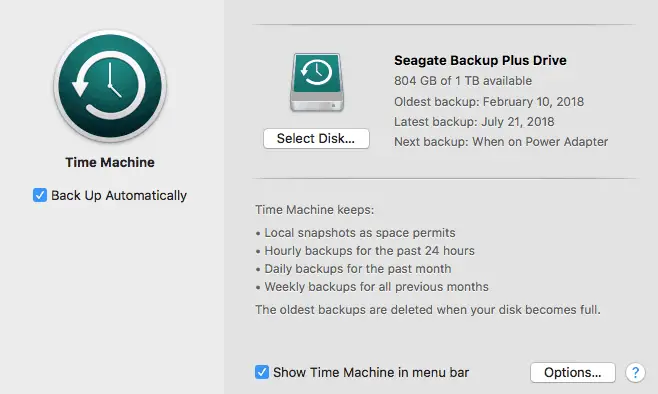Click the large Time Machine clock icon
The width and height of the screenshot is (658, 394).
[110, 86]
